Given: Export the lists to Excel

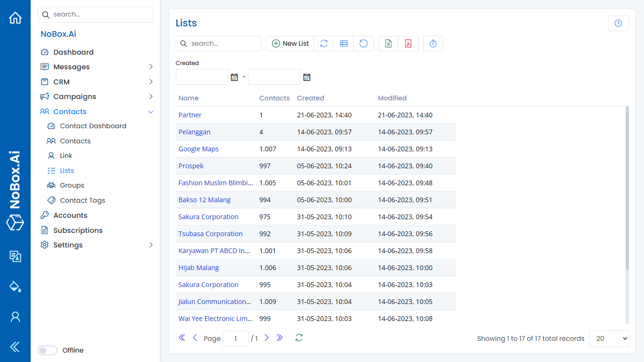Looking at the screenshot, I should pyautogui.click(x=388, y=43).
